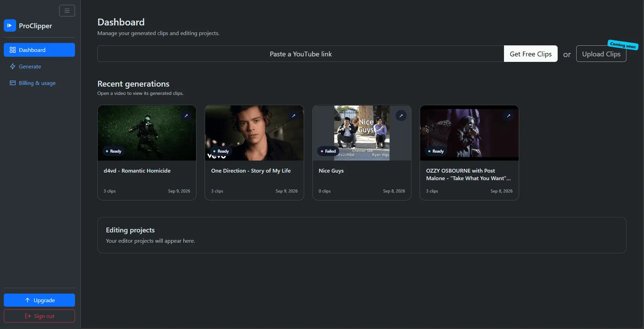Open external arrow on One Direction card
This screenshot has height=329, width=644.
tap(293, 116)
